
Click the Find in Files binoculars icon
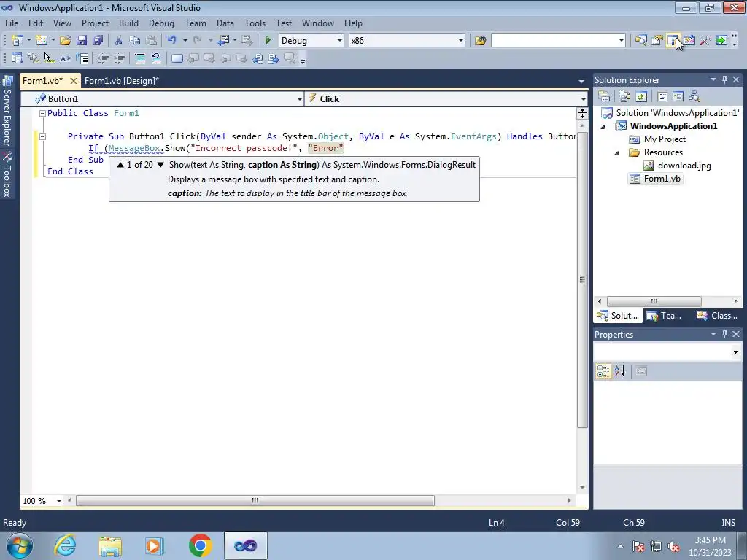pyautogui.click(x=480, y=41)
